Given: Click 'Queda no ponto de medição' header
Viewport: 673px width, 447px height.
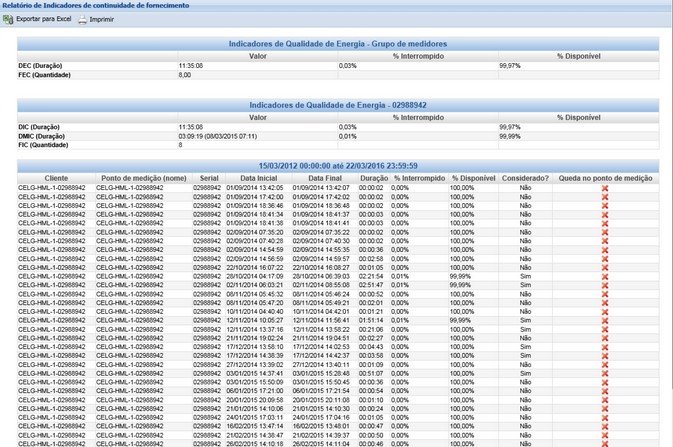Looking at the screenshot, I should pos(605,178).
